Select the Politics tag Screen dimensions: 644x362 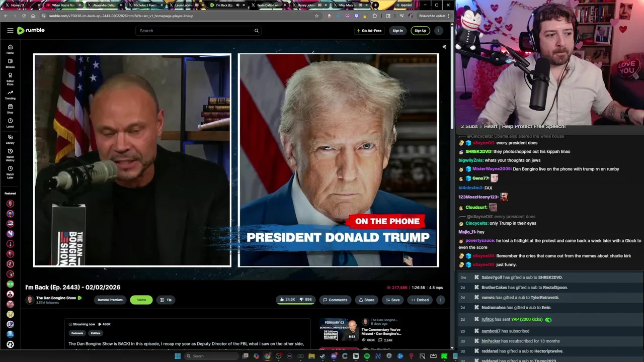point(96,333)
